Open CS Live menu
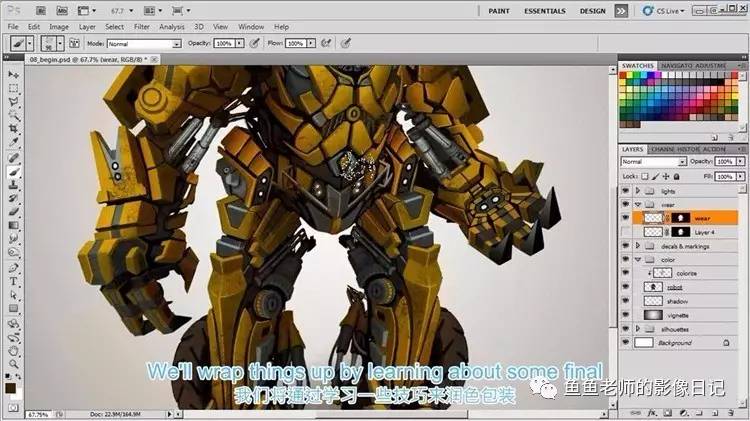The image size is (750, 421). [663, 11]
